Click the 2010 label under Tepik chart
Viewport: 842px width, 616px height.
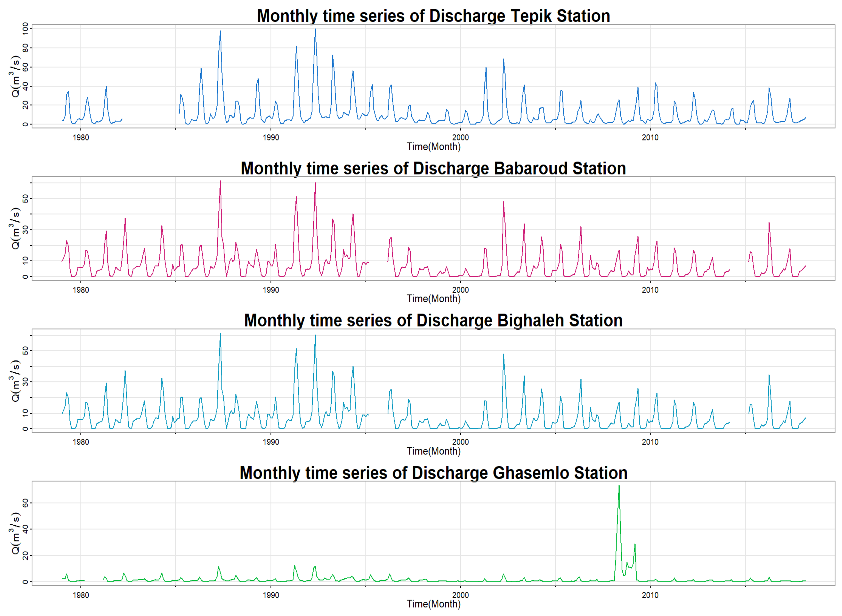[x=650, y=138]
